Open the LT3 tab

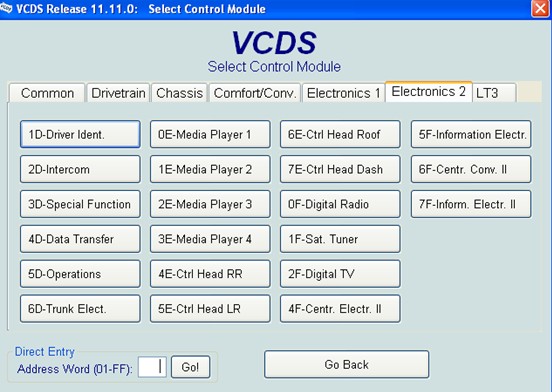(494, 93)
